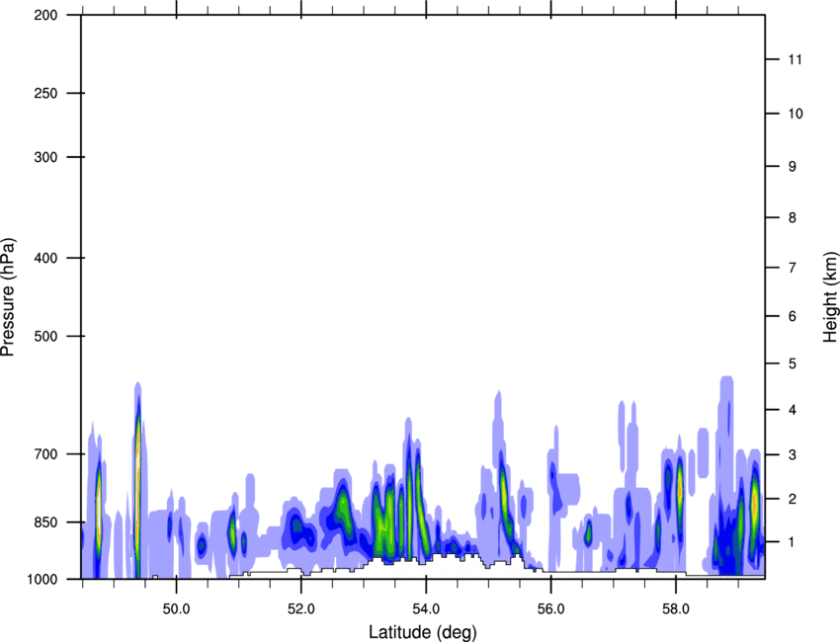Image resolution: width=840 pixels, height=642 pixels.
Task: Click the 'Latitude (deg)' axis title
Action: pyautogui.click(x=422, y=632)
